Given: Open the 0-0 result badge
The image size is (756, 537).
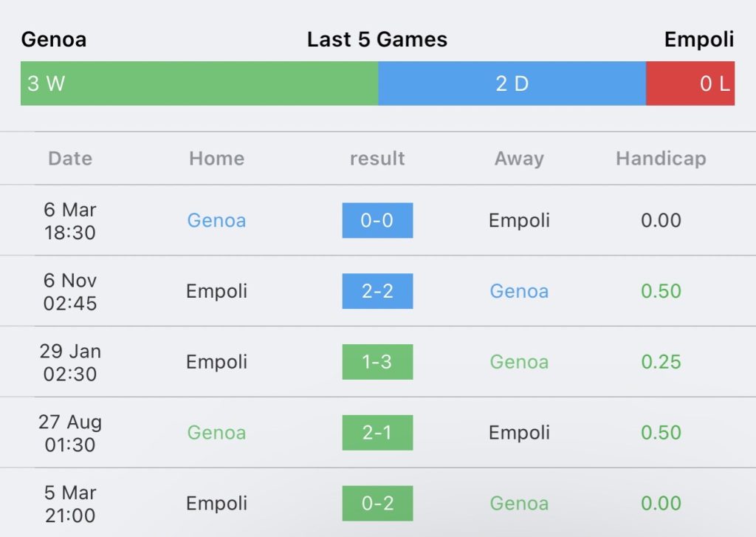Looking at the screenshot, I should click(x=377, y=221).
